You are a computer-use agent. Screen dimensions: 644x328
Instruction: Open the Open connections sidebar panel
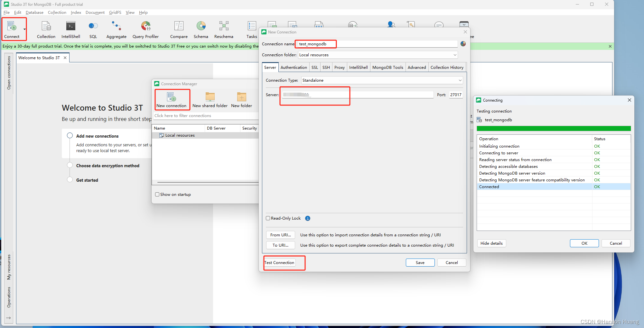point(9,73)
